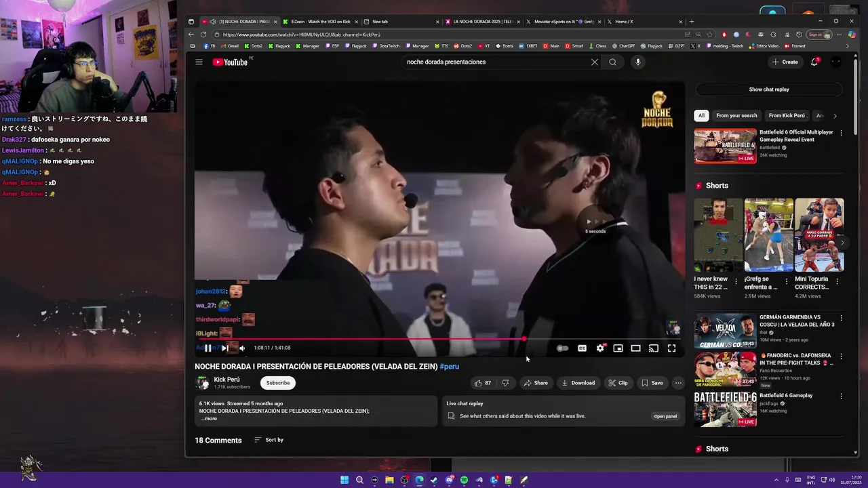Viewport: 868px width, 488px height.
Task: Open options for Battlefield 6 Official Multiplayer video
Action: [x=841, y=133]
